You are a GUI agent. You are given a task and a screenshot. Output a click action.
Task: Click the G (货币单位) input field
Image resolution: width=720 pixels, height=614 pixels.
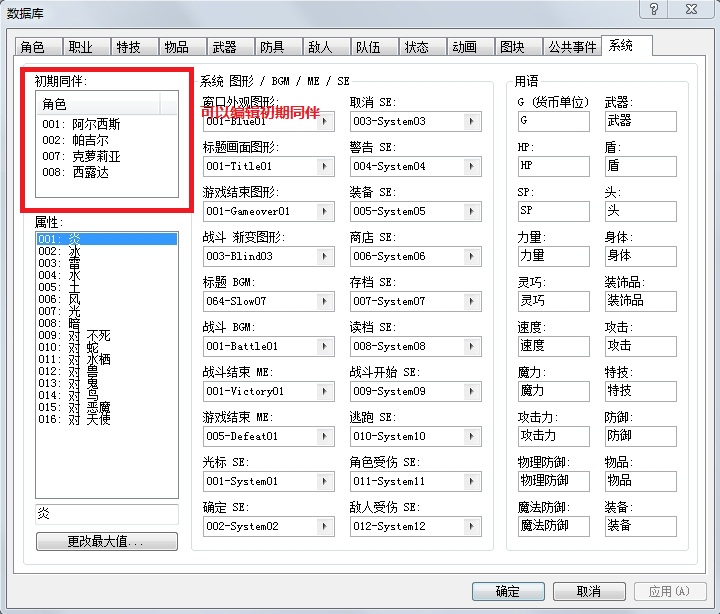tap(553, 121)
